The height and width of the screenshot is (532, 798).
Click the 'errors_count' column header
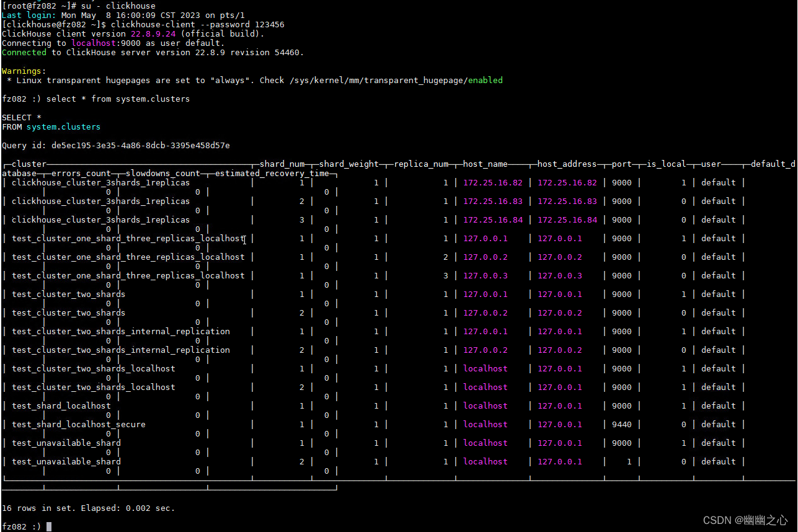tap(81, 173)
